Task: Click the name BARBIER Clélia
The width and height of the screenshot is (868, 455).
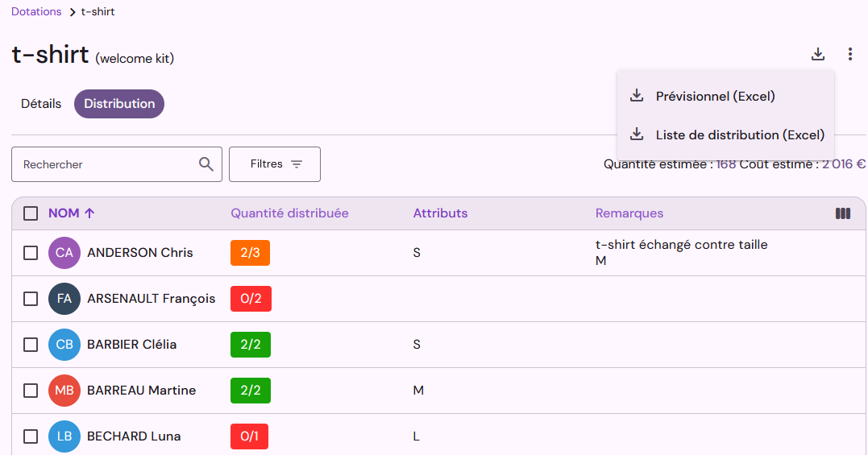Action: (131, 345)
